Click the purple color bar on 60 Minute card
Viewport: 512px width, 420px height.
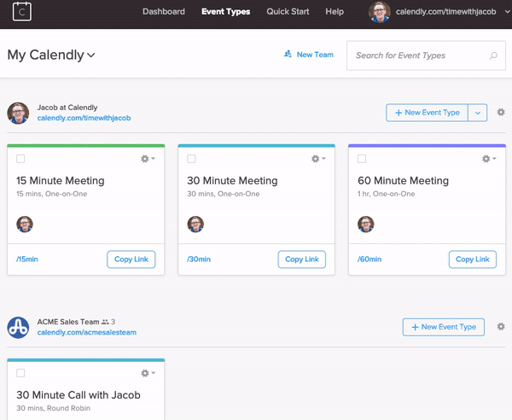click(428, 146)
